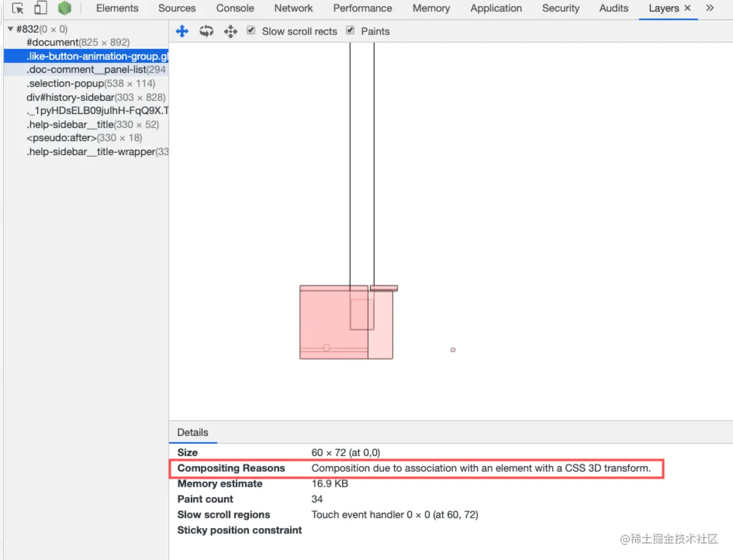This screenshot has width=733, height=560.
Task: Select the .help-sidebar__title layer
Action: pyautogui.click(x=86, y=125)
